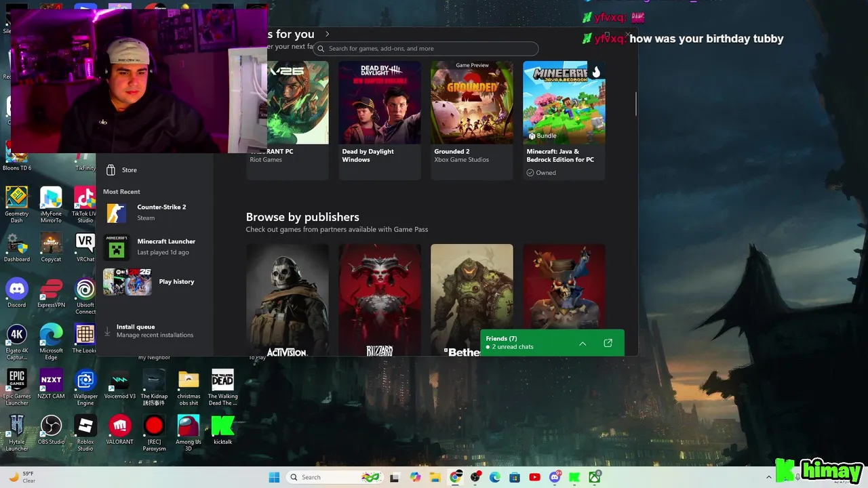Open the weather widget showing 59°F
This screenshot has width=868, height=488.
point(20,477)
